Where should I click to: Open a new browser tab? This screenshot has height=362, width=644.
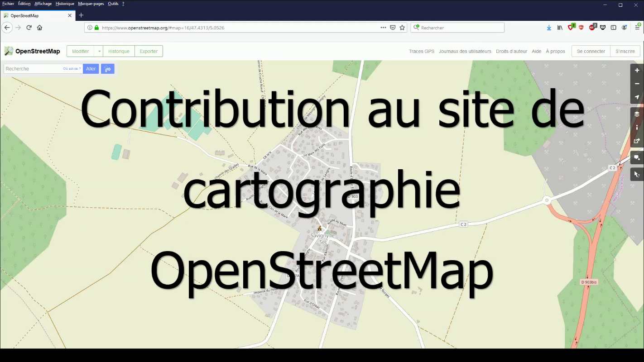(x=81, y=15)
